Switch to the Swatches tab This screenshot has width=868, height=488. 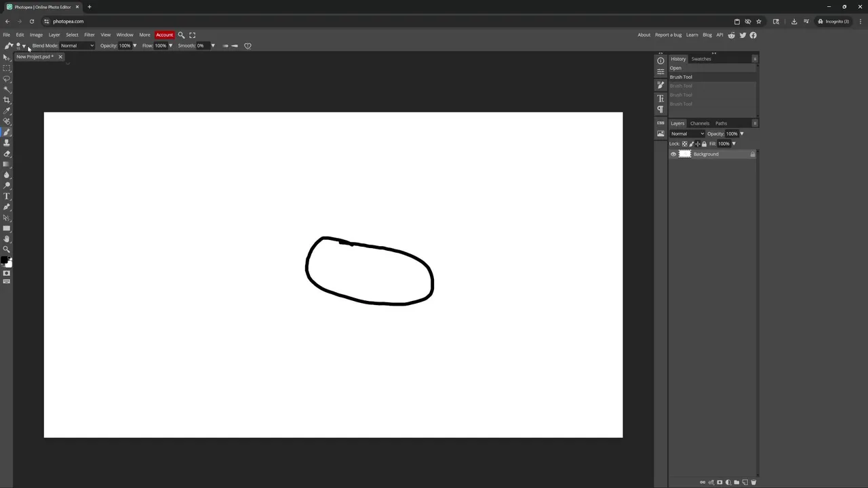point(701,59)
